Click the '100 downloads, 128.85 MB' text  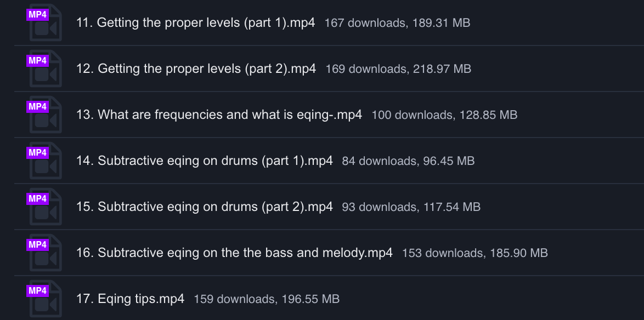tap(444, 115)
